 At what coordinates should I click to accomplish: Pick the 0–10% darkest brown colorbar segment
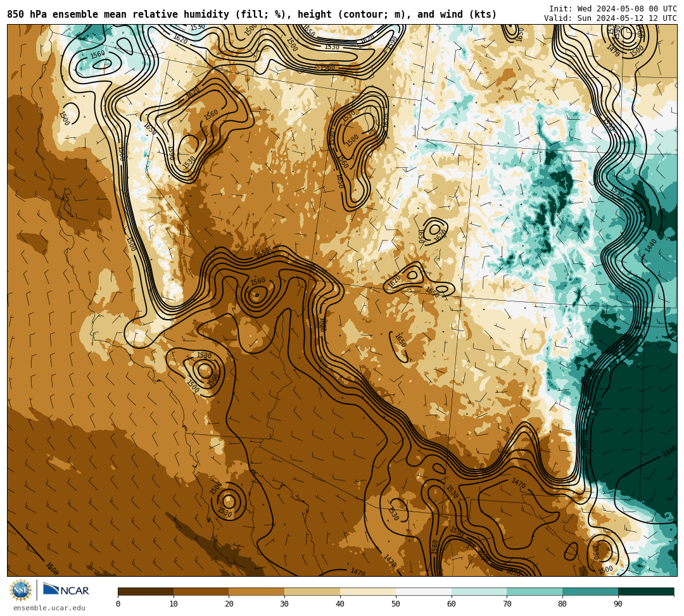click(x=146, y=591)
